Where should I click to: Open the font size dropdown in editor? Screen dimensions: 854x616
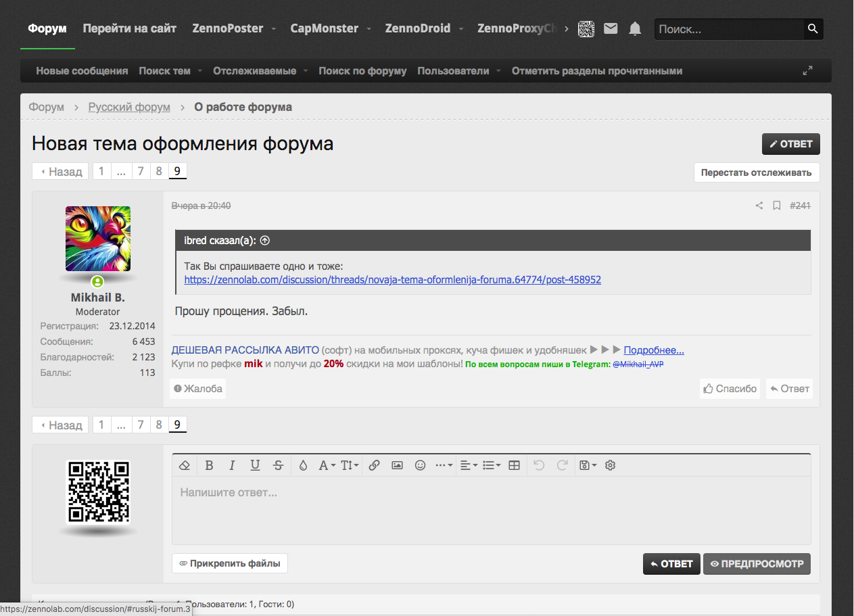[349, 465]
